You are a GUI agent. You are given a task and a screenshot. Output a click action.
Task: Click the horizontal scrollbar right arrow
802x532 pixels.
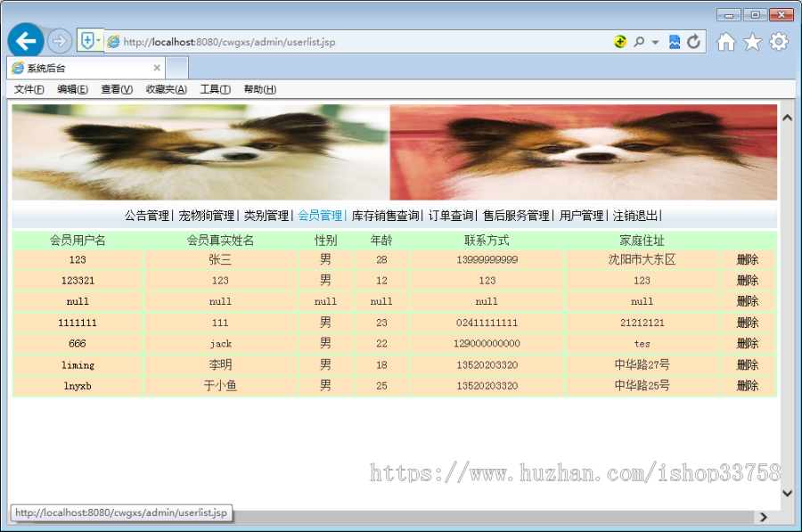(x=764, y=517)
